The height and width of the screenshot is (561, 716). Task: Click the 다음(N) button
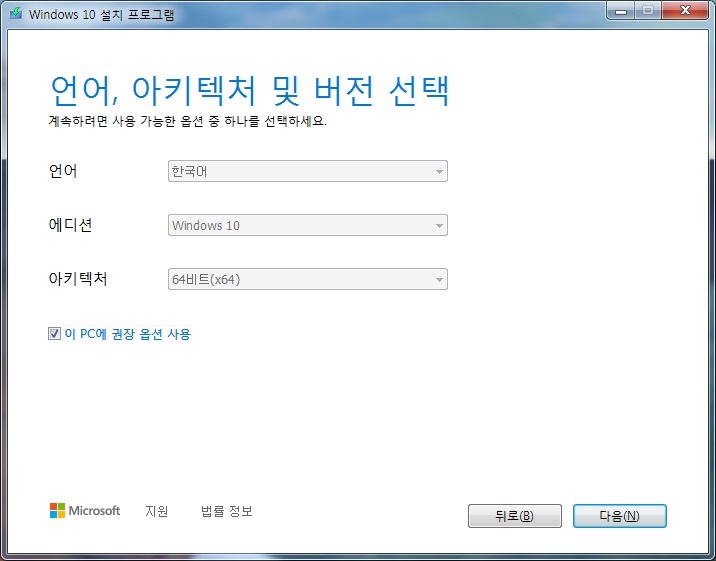pos(620,516)
